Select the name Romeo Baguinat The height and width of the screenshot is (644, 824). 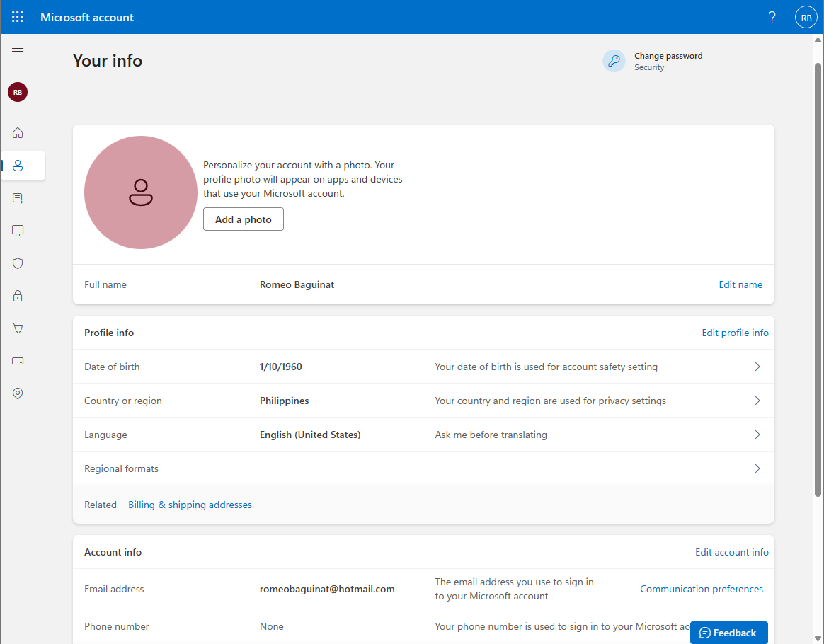click(x=297, y=284)
